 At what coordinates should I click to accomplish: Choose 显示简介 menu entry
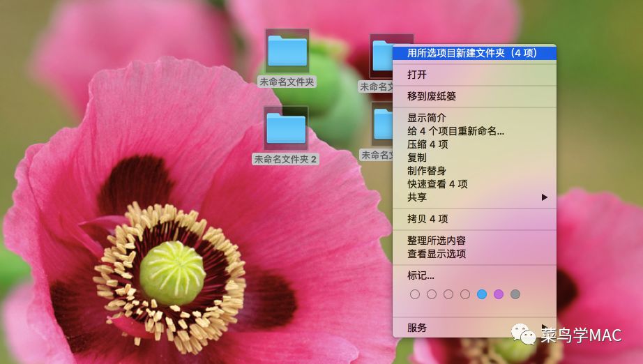click(474, 118)
